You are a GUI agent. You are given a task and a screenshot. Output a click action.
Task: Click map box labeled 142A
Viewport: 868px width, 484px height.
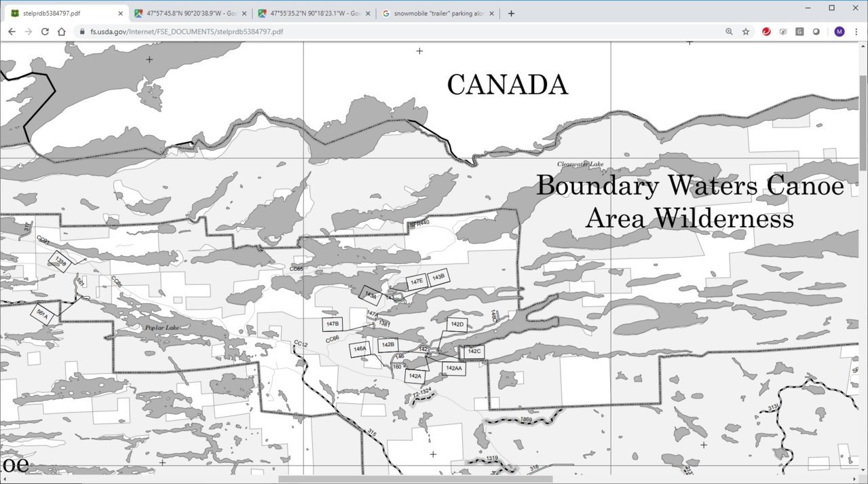tap(415, 375)
